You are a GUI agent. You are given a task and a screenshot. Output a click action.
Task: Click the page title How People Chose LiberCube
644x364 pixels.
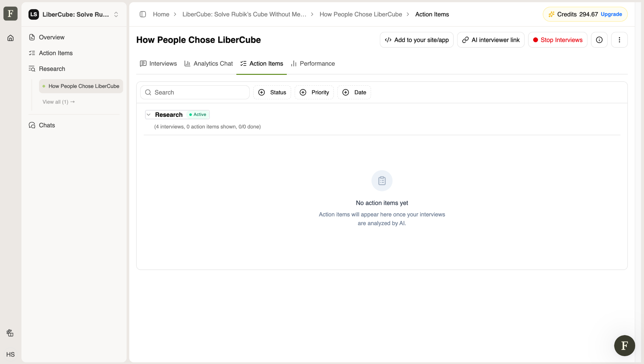pos(198,40)
